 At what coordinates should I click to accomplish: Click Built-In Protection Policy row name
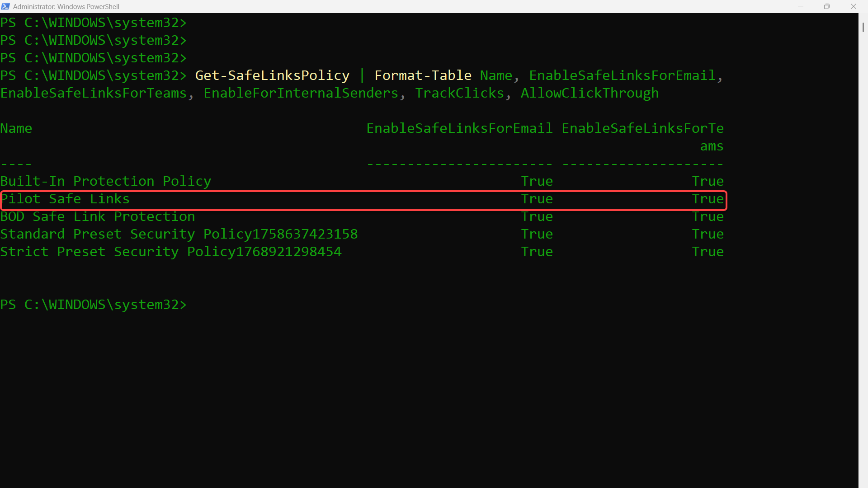(x=105, y=181)
